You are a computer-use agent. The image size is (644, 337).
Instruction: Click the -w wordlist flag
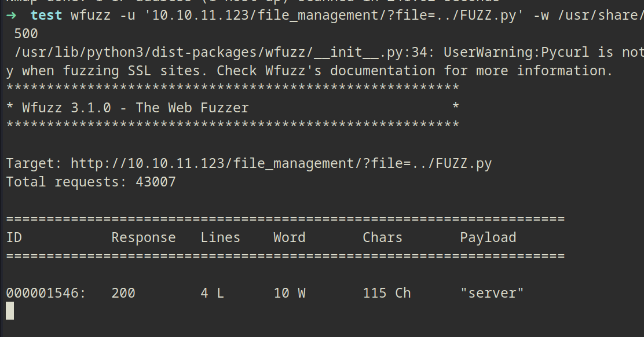pyautogui.click(x=539, y=15)
